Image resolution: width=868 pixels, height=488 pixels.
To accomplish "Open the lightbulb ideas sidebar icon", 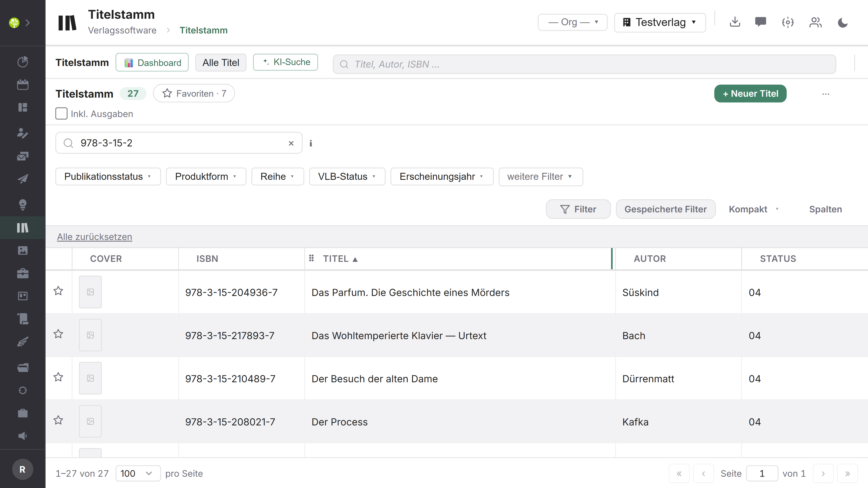I will click(23, 205).
